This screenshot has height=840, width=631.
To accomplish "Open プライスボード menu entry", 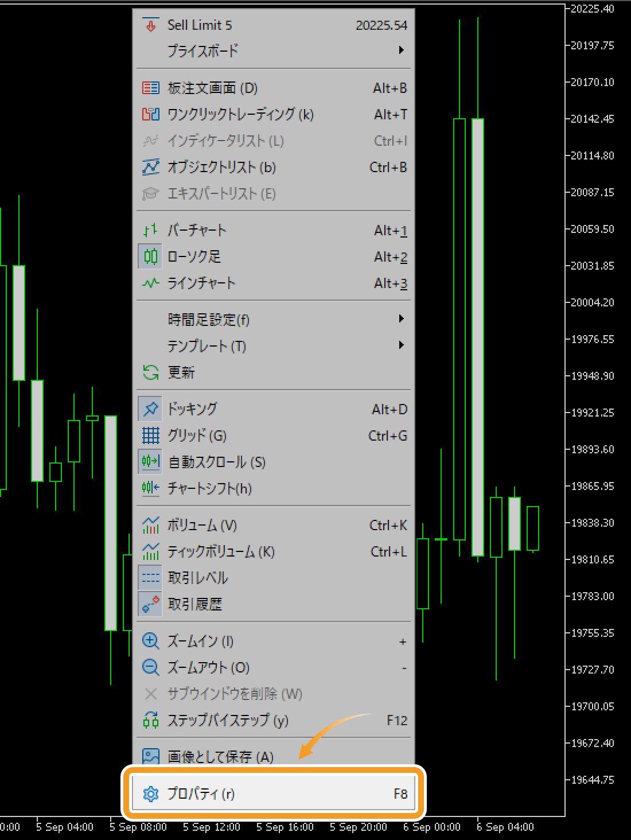I will pos(274,50).
